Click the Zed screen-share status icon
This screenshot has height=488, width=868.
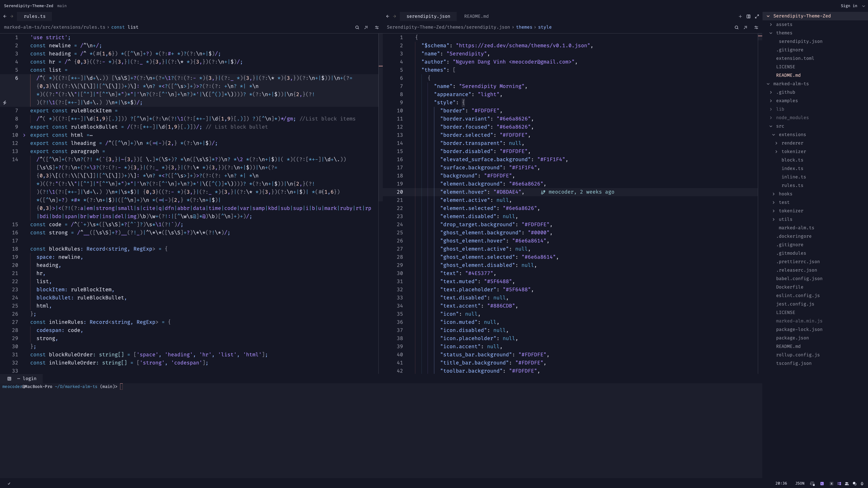(831, 483)
